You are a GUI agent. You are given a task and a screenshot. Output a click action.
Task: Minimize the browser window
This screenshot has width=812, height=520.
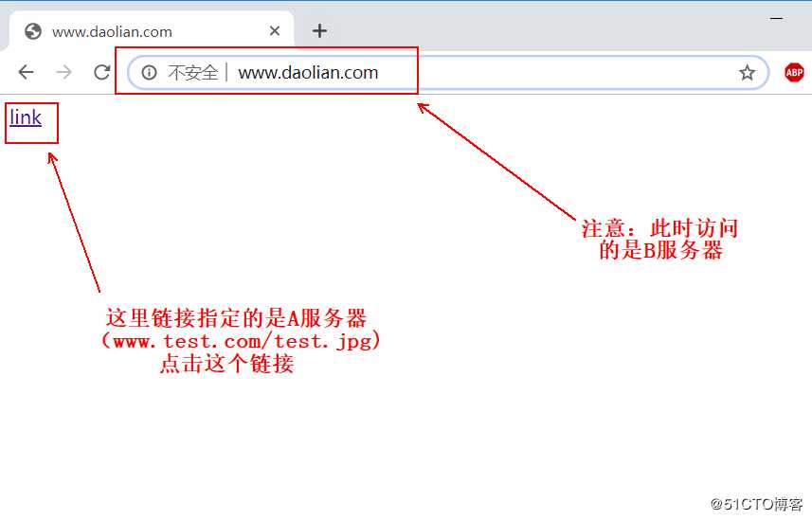pos(776,19)
